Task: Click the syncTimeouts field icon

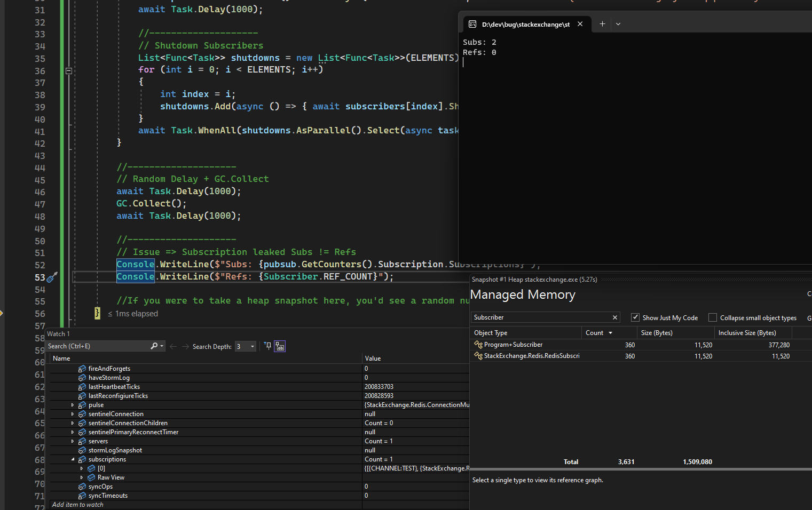Action: 82,496
